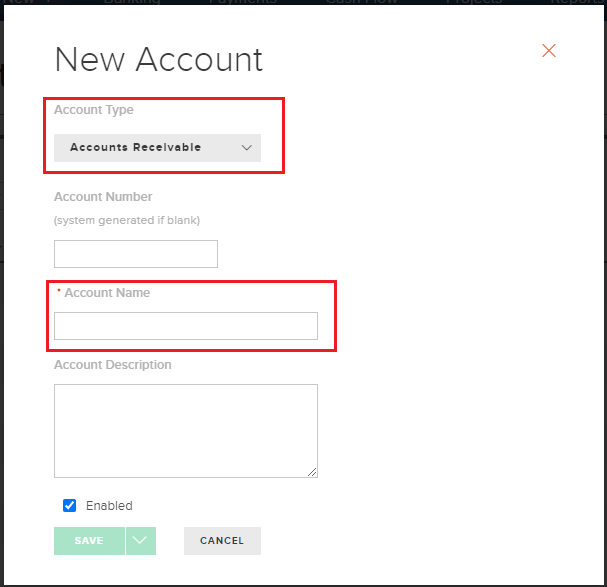Click the Save button

89,541
